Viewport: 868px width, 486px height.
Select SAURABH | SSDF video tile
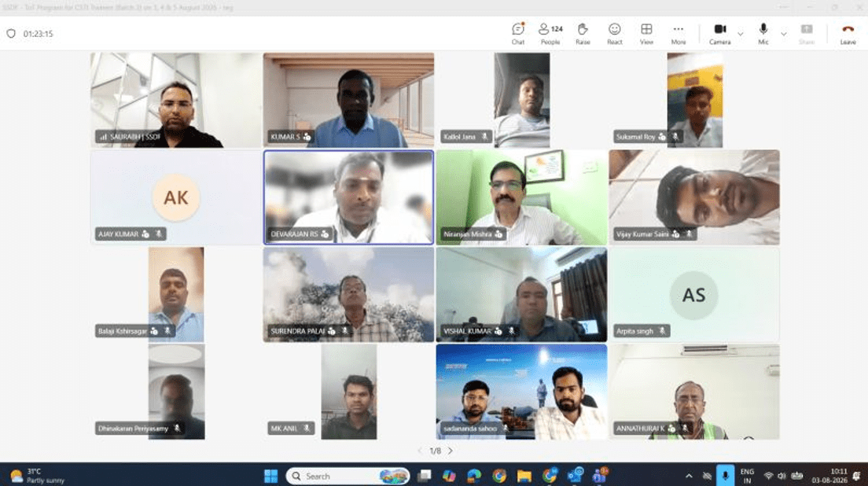click(176, 100)
